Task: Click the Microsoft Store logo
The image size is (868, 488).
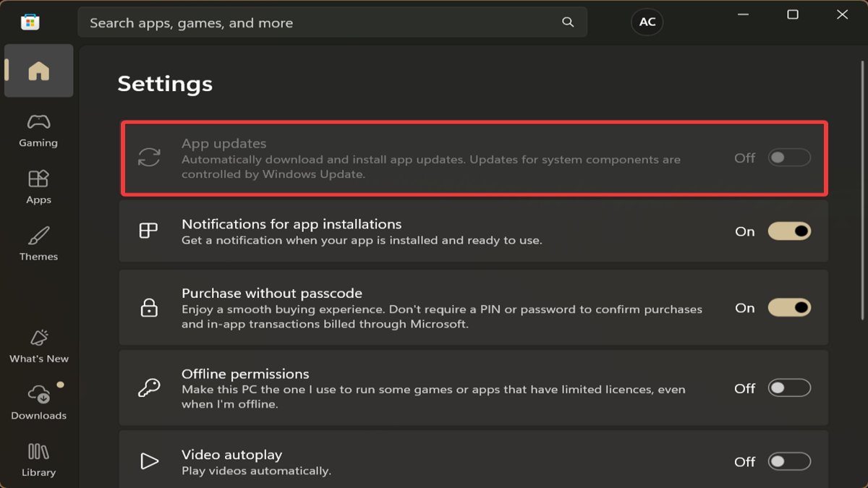Action: tap(30, 22)
